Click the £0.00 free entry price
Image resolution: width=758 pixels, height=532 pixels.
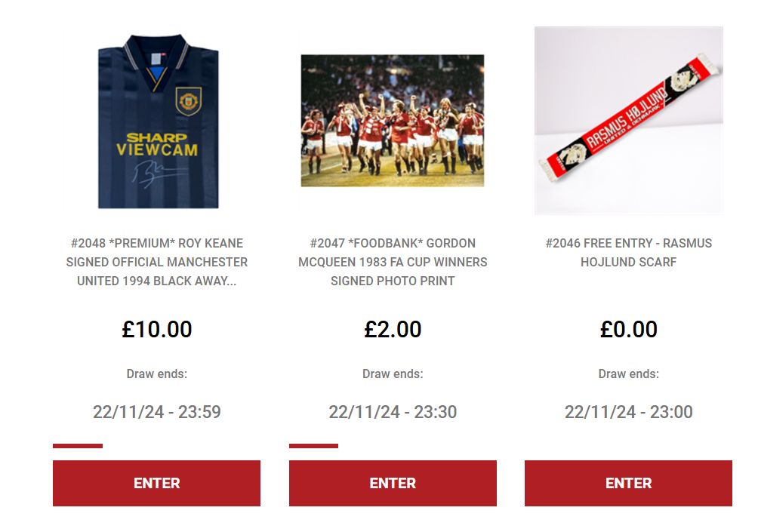tap(628, 329)
